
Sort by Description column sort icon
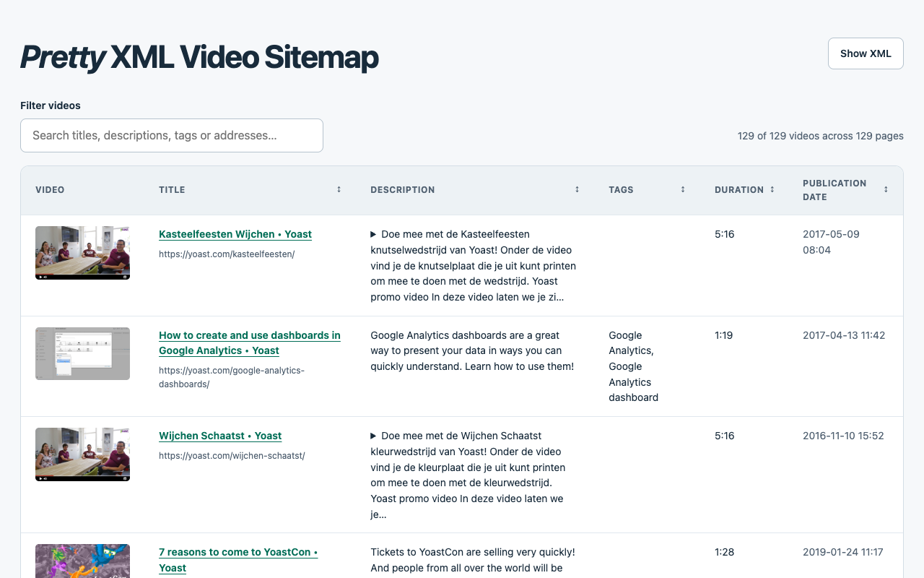[x=577, y=189]
